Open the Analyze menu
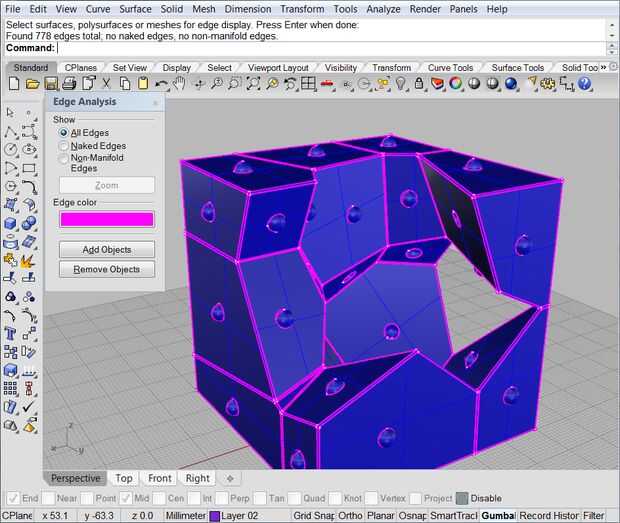 pyautogui.click(x=382, y=9)
